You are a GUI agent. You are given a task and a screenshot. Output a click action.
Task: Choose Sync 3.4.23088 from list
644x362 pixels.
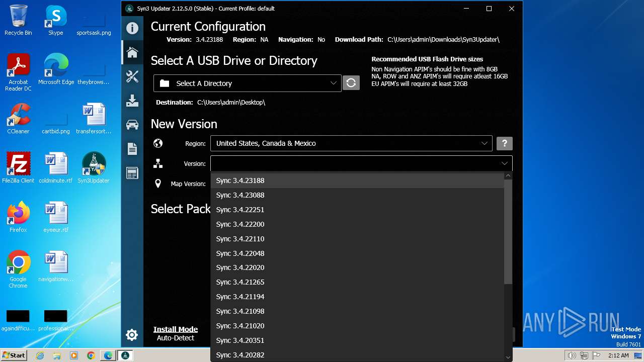coord(357,195)
